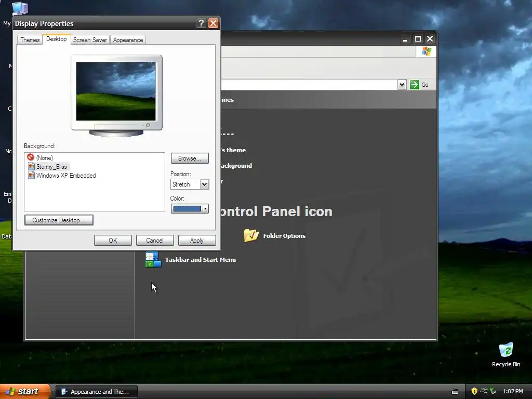Screen dimensions: 532x399
Task: Open the Recycle Bin on the desktop
Action: click(506, 350)
